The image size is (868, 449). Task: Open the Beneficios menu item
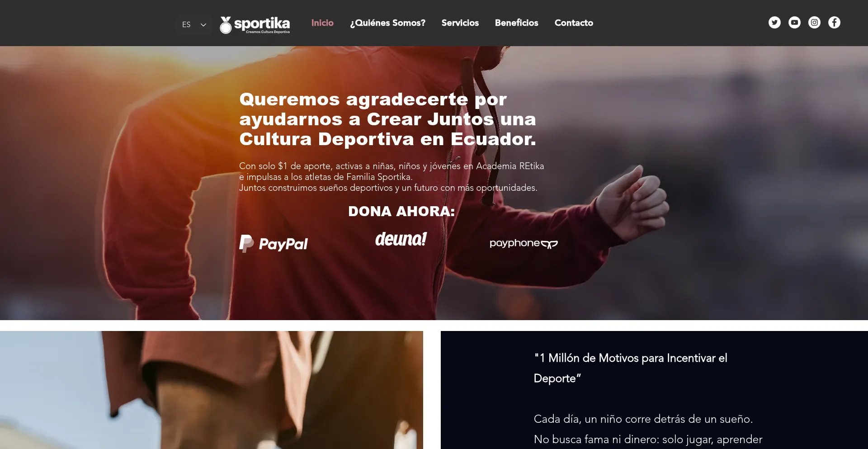(x=516, y=23)
